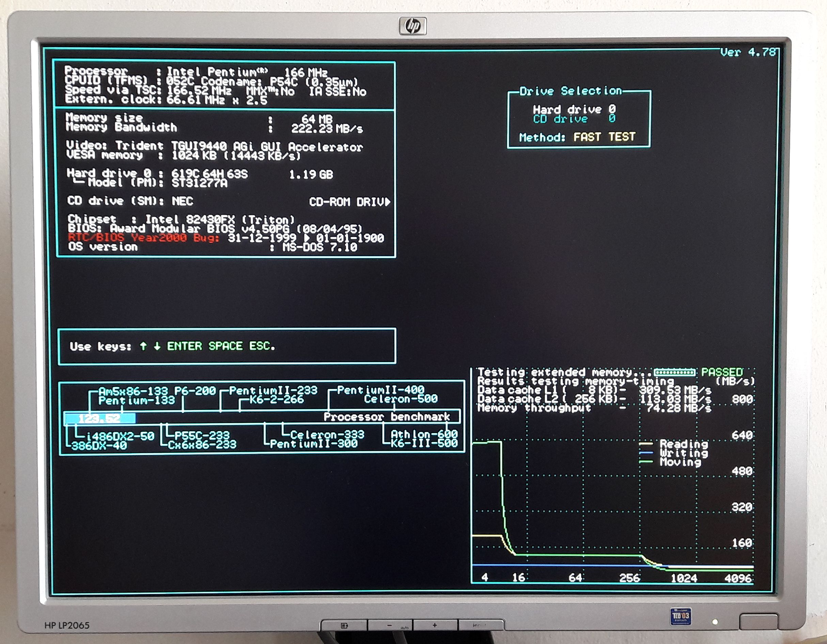827x644 pixels.
Task: Click the '640' graph scale value
Action: (x=742, y=435)
